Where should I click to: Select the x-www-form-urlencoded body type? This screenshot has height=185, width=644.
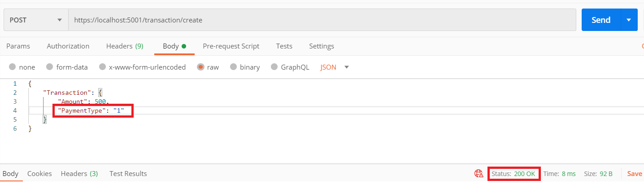pos(142,67)
